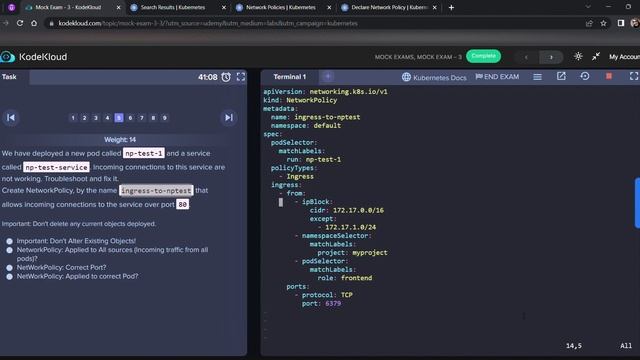Select question 6
The width and height of the screenshot is (640, 360).
130,118
